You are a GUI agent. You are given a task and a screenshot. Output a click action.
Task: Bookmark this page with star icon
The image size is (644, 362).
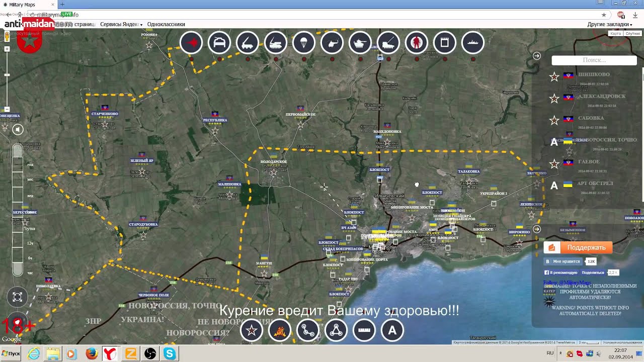604,15
